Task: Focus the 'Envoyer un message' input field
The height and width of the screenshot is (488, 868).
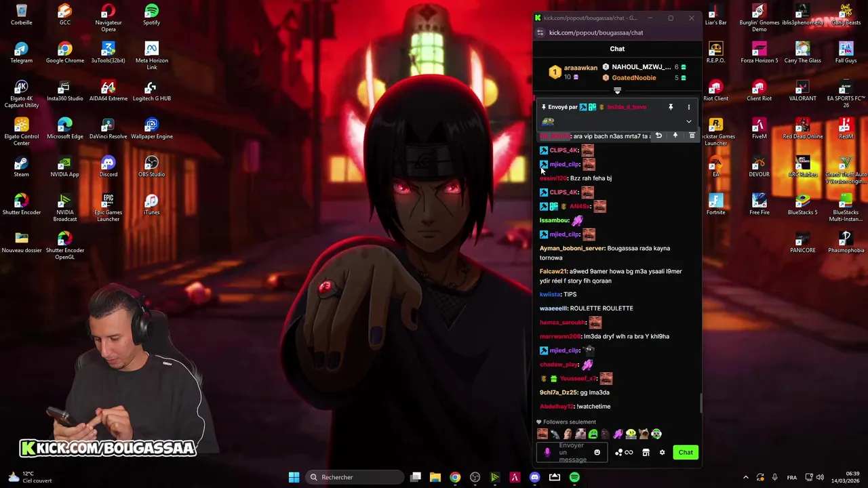Action: [573, 452]
